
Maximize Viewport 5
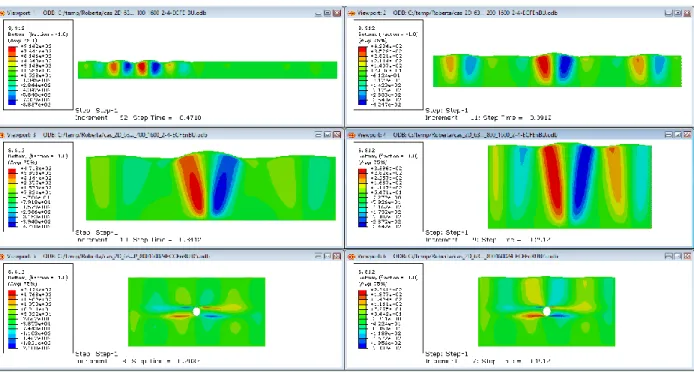(328, 256)
